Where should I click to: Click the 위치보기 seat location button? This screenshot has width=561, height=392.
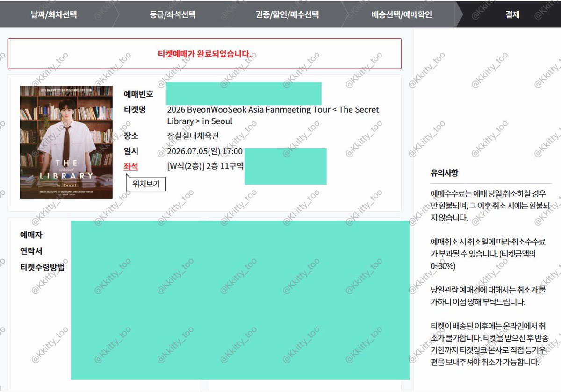point(146,184)
